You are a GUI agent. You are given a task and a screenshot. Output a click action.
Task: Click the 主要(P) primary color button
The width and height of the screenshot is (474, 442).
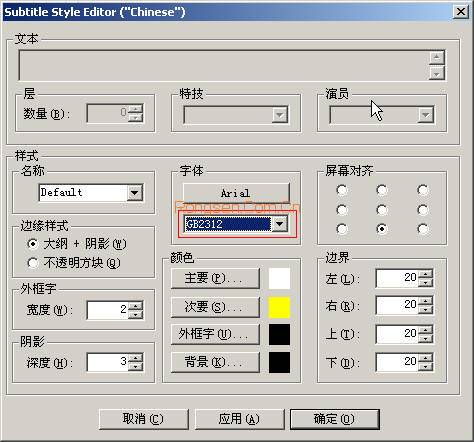215,278
